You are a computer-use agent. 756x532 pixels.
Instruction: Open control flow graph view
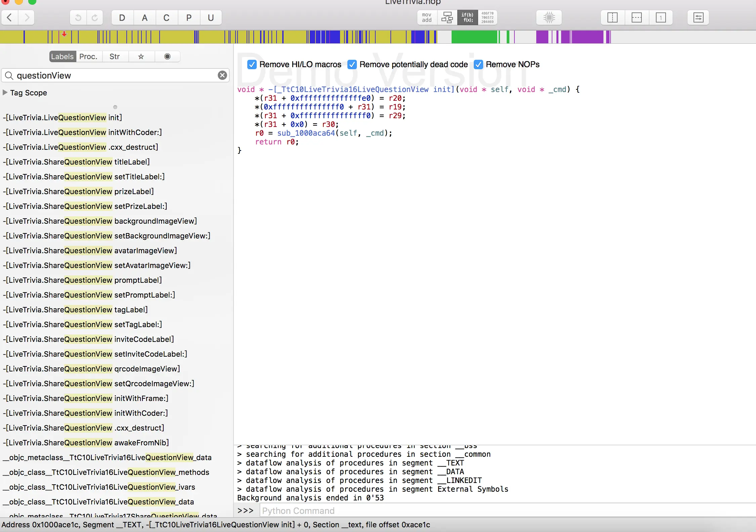(447, 17)
